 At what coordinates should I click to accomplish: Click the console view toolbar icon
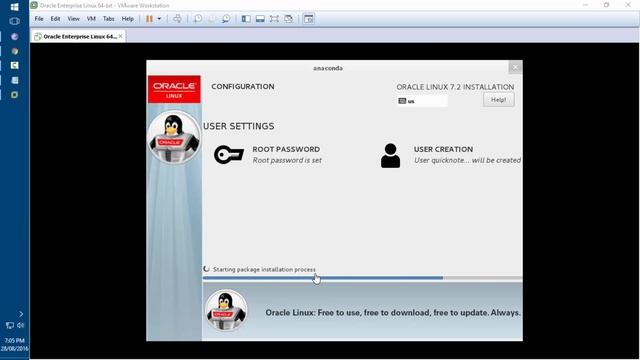[x=309, y=19]
